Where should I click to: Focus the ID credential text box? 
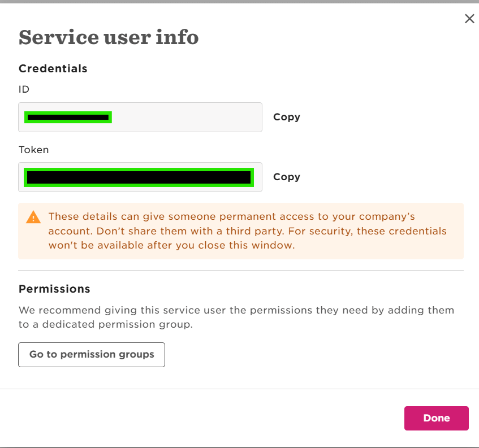point(140,117)
